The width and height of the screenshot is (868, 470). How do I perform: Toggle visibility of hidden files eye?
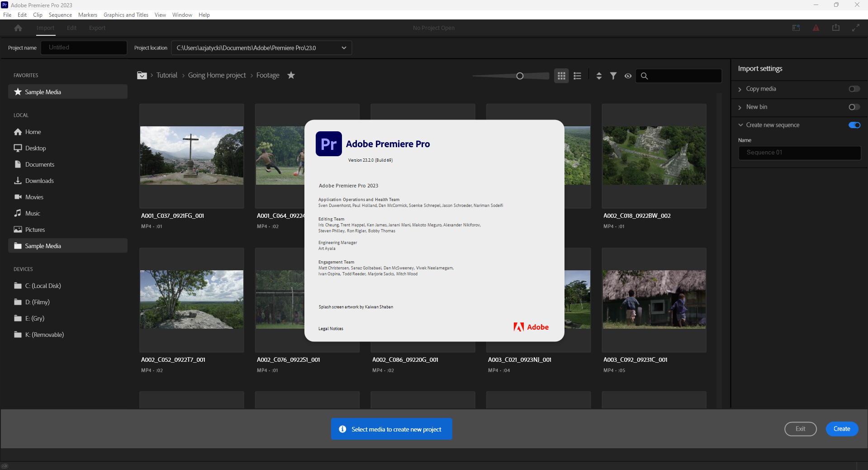[x=628, y=76]
